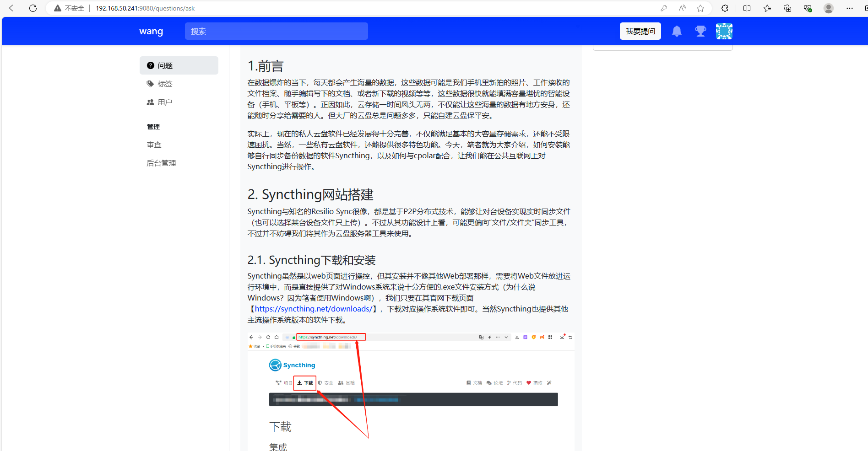Click the embedded Syncthing download page screenshot
This screenshot has height=451, width=868.
click(411, 392)
